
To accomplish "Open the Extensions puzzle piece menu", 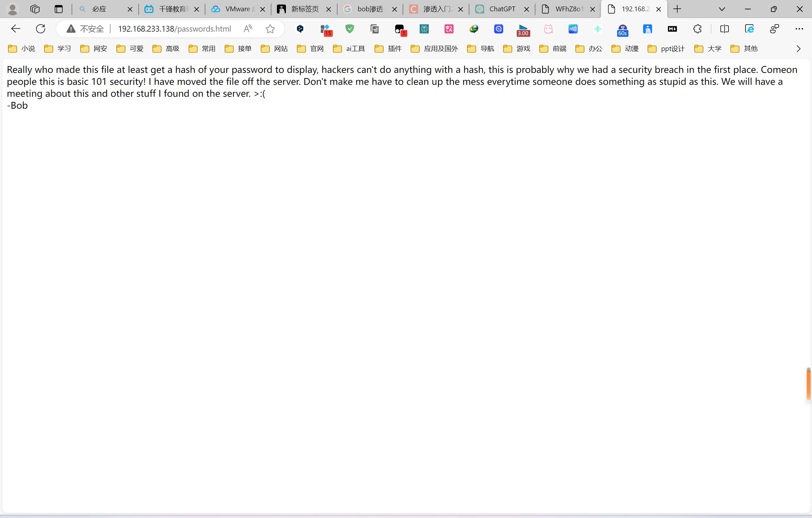I will [x=697, y=29].
